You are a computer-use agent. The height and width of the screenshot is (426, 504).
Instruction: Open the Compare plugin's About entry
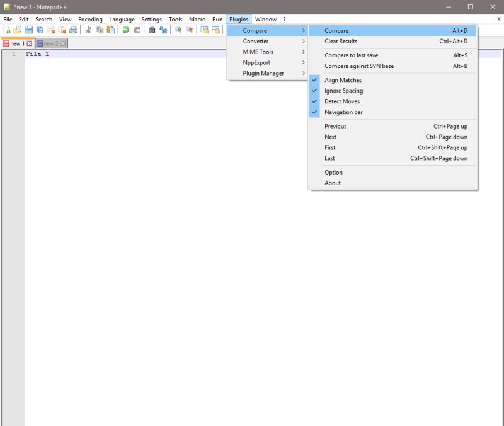click(333, 183)
